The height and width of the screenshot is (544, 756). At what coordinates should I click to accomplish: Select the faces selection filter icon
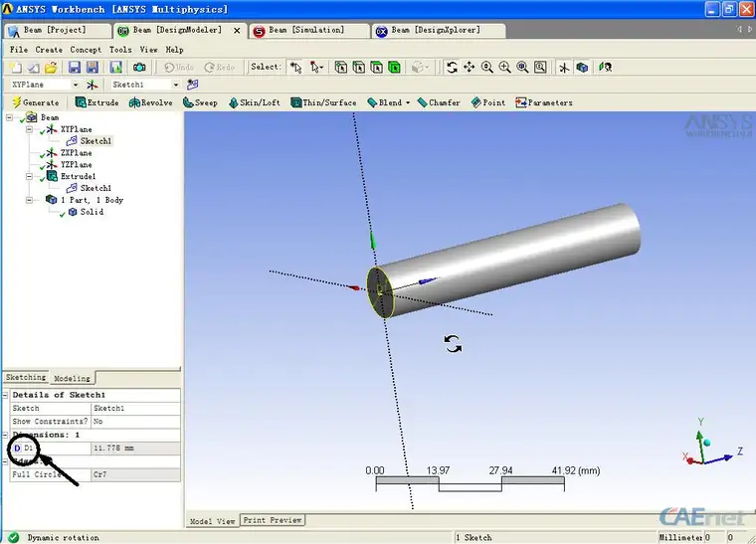coord(377,67)
